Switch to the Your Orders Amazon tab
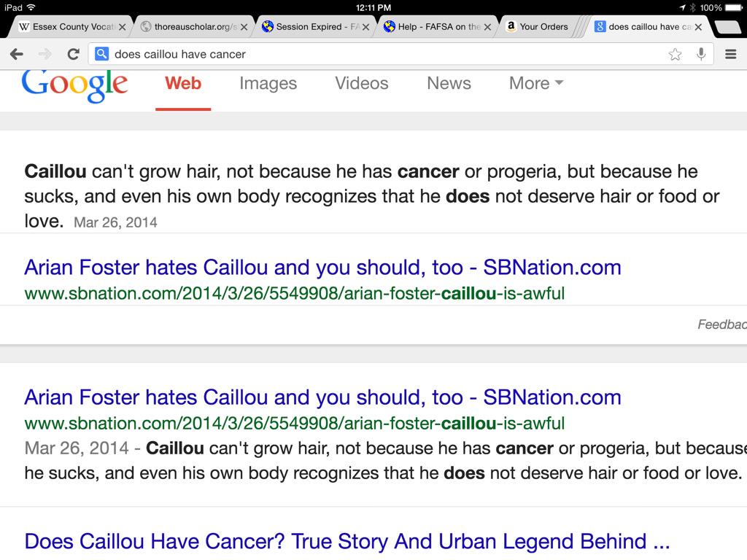This screenshot has width=747, height=560. coord(538,27)
